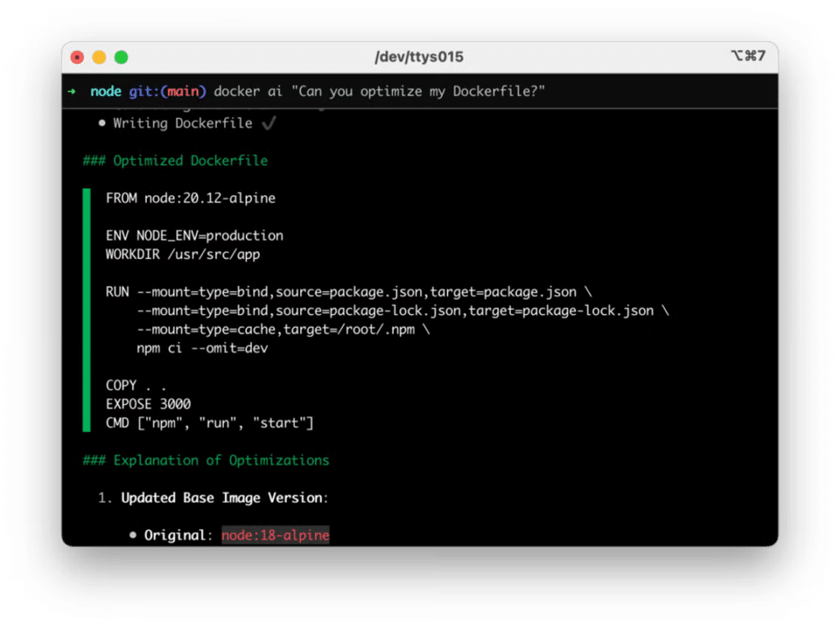Click the node directory name in prompt
This screenshot has width=840, height=628.
point(106,91)
